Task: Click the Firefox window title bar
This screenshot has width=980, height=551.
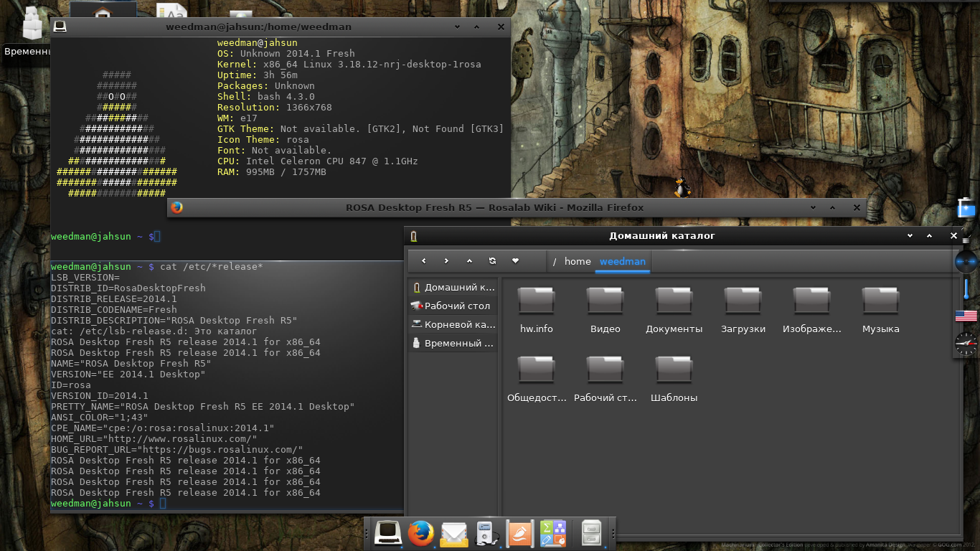Action: pos(494,208)
